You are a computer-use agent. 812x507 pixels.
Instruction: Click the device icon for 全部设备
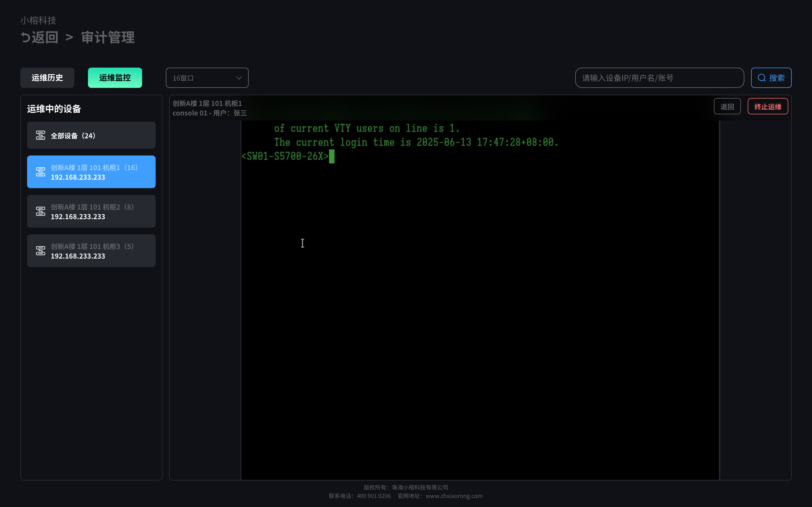point(41,135)
